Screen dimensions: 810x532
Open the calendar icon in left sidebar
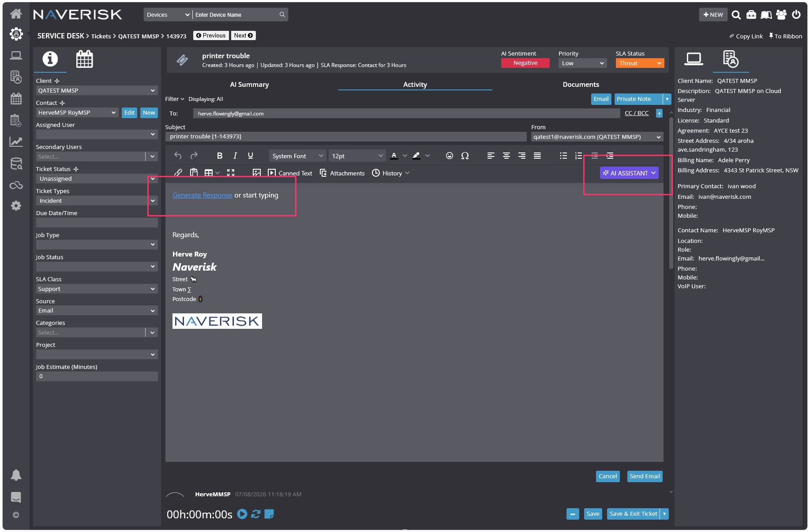(x=16, y=99)
